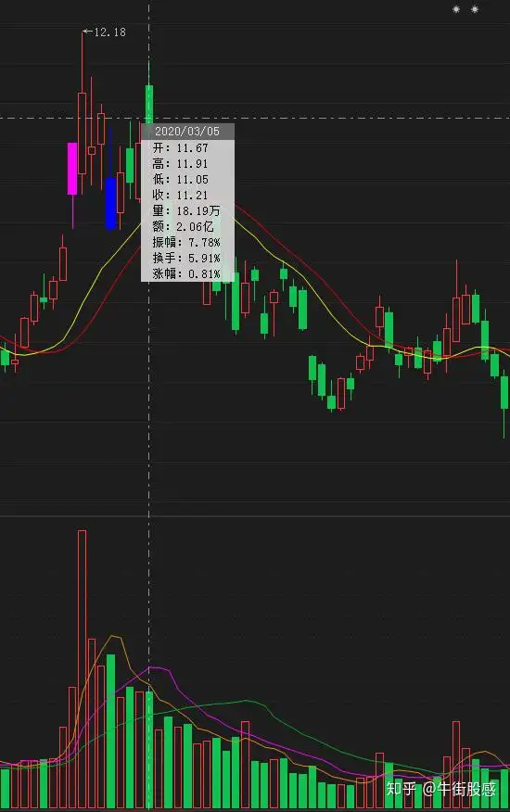Screen dimensions: 510x812
Task: Select the volume 量: 18.19万 row
Action: tap(186, 210)
